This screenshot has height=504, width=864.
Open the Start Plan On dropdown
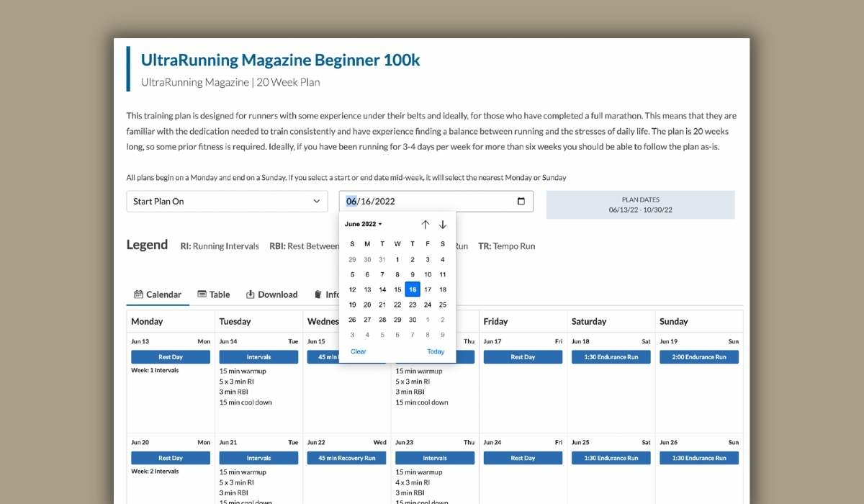(228, 202)
